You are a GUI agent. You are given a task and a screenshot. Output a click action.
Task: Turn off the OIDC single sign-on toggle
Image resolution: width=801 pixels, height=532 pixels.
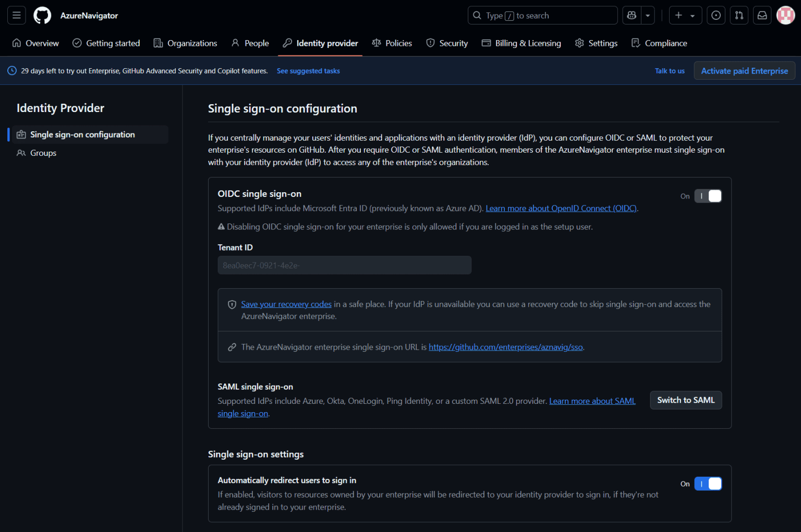point(708,196)
